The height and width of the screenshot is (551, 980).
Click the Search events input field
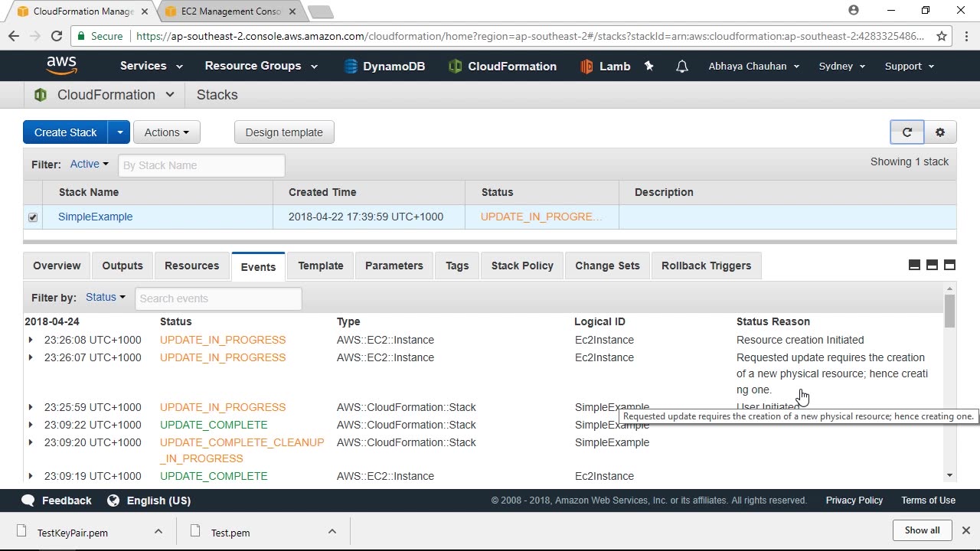[x=218, y=298]
